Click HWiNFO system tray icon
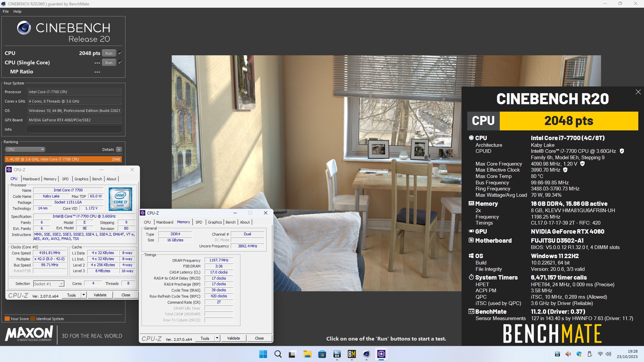The height and width of the screenshot is (362, 644). [x=557, y=354]
